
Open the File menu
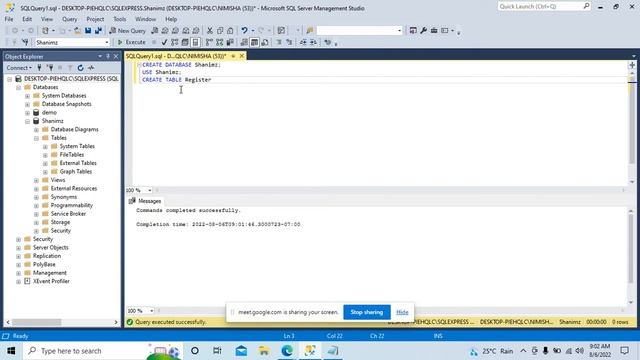point(9,19)
